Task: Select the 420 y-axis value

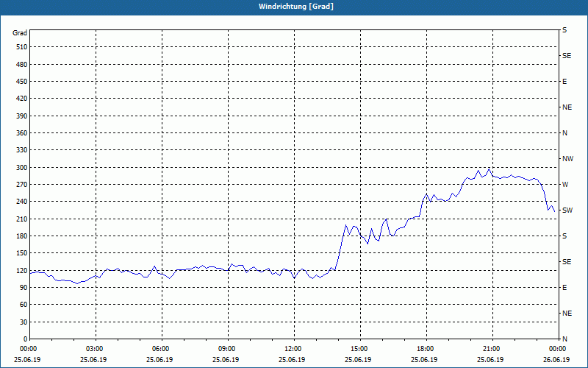Action: (22, 99)
